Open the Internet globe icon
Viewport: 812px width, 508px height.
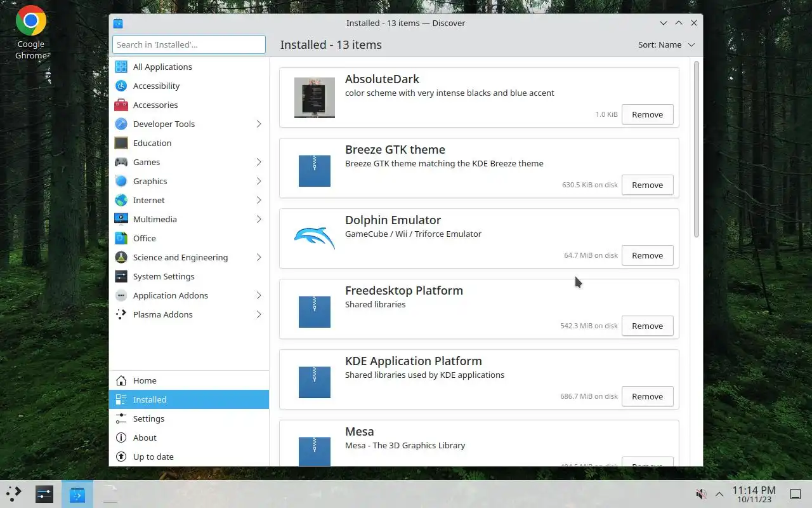121,200
